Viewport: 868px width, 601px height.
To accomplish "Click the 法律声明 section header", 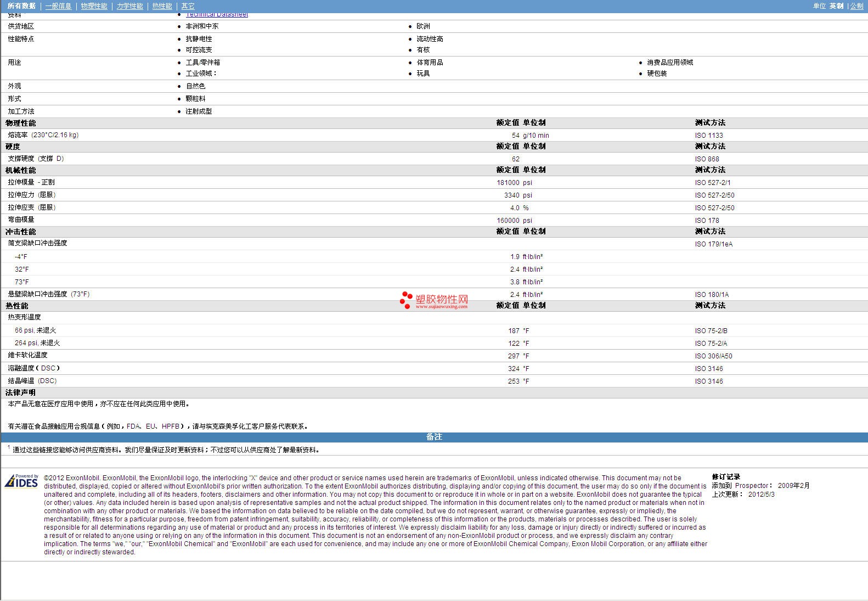I will pos(21,393).
